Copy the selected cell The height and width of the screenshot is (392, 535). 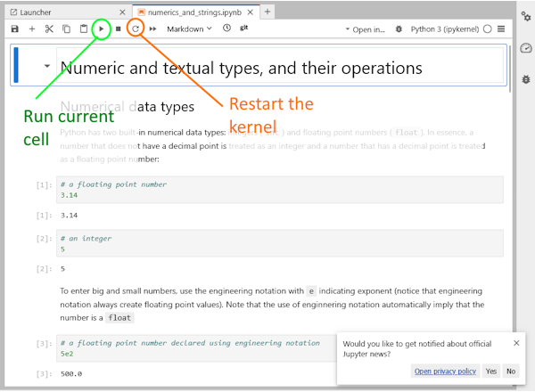(66, 29)
